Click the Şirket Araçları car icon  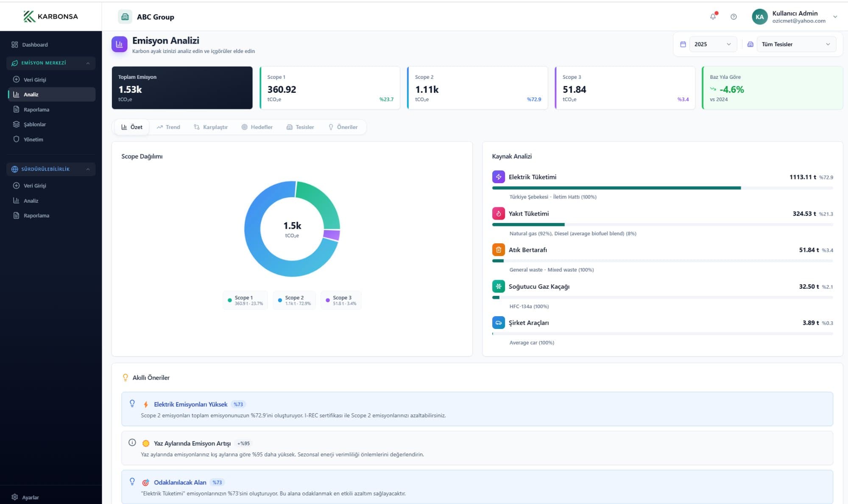click(498, 323)
